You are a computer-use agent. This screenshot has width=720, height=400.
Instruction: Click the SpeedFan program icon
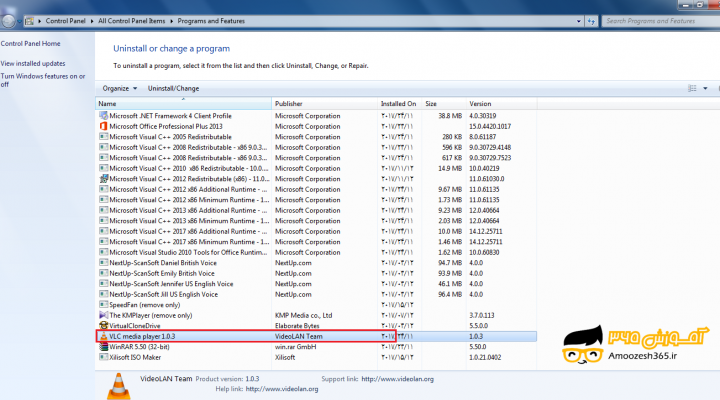(103, 305)
